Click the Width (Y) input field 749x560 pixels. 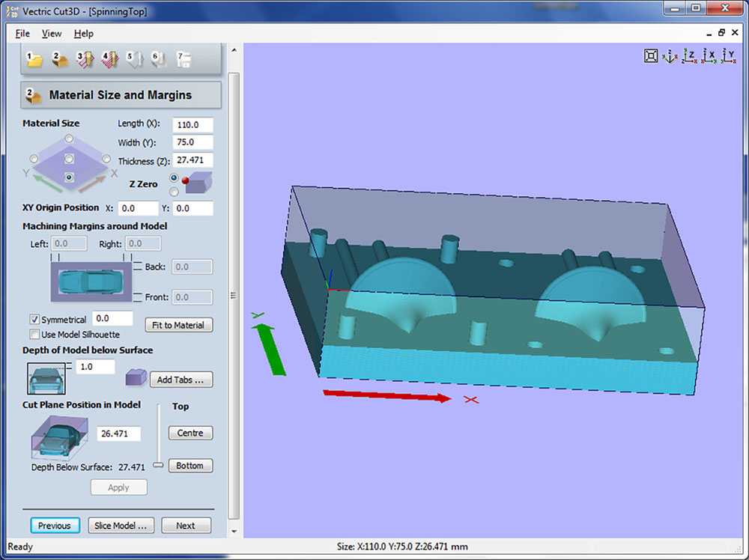coord(192,142)
